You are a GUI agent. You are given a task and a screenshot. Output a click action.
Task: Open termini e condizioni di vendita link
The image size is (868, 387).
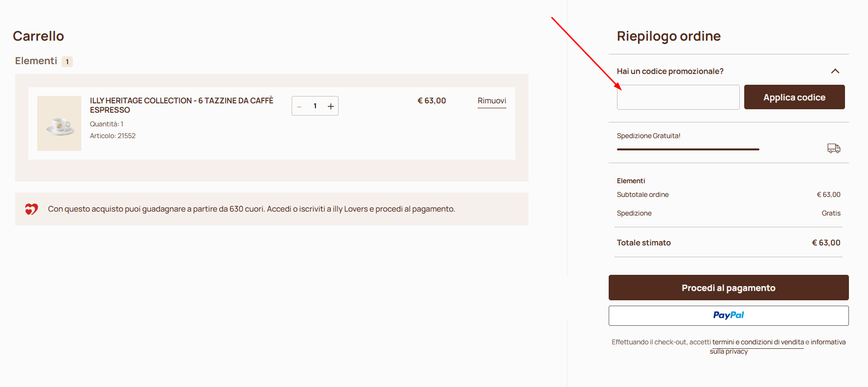pyautogui.click(x=758, y=342)
